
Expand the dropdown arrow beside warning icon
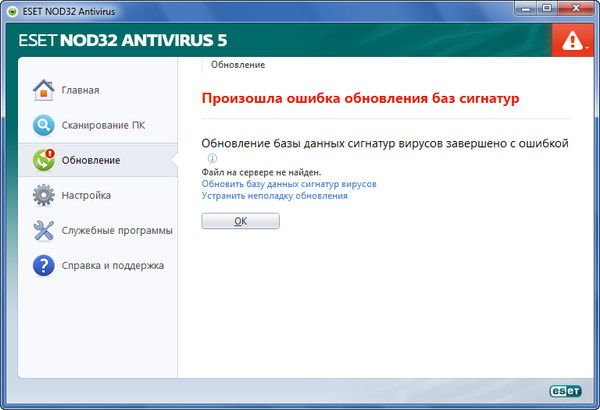[587, 48]
